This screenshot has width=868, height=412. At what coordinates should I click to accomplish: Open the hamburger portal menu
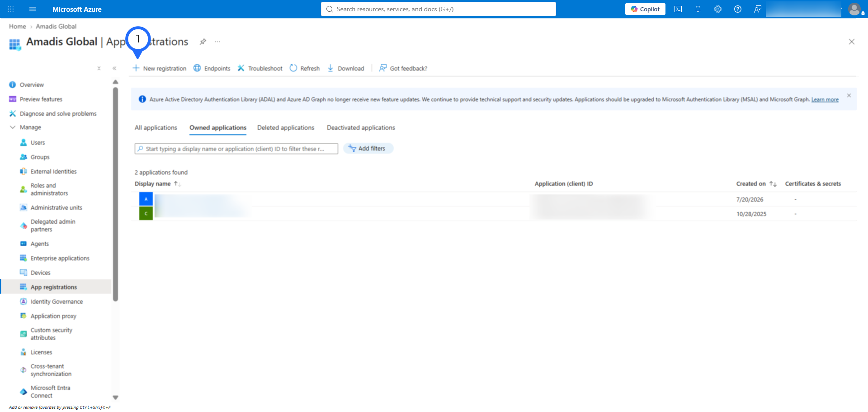33,9
